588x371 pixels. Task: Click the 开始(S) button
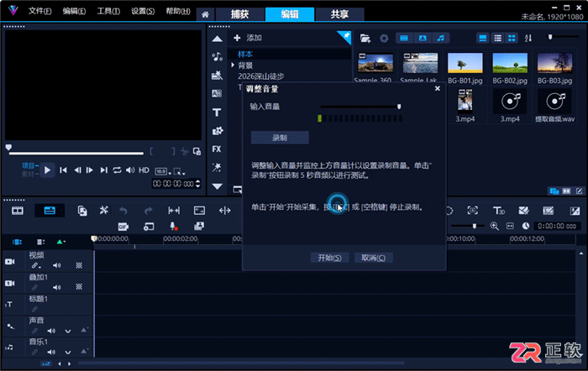click(329, 258)
